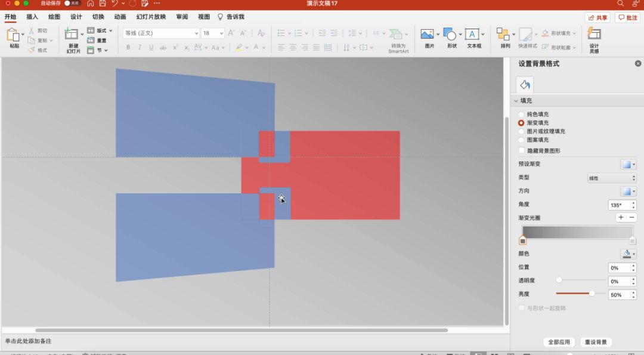Click the Format painter brush icon
The image size is (644, 355).
31,50
